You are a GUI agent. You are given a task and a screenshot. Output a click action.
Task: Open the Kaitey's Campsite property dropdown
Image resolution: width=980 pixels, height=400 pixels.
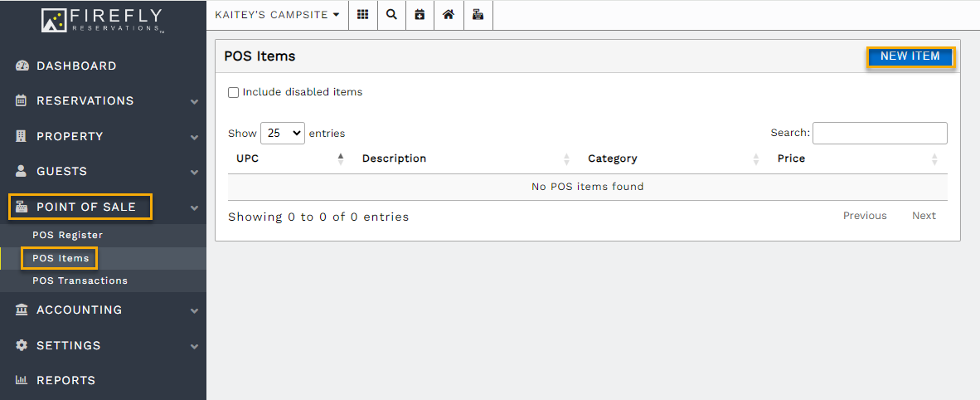tap(277, 15)
